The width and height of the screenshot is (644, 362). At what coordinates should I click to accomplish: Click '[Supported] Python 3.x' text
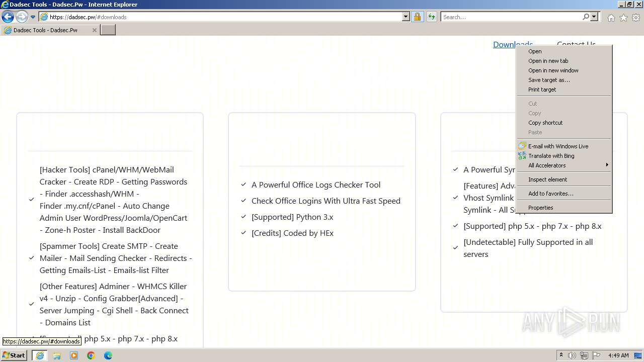coord(292,217)
